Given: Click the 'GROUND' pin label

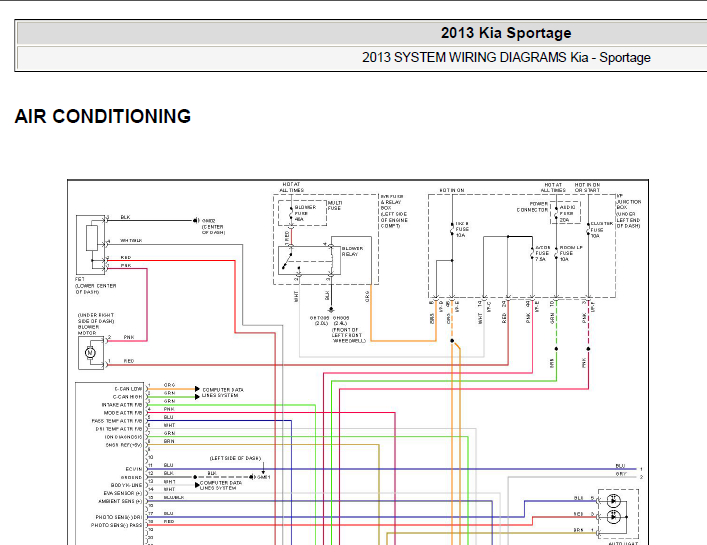Looking at the screenshot, I should [131, 477].
